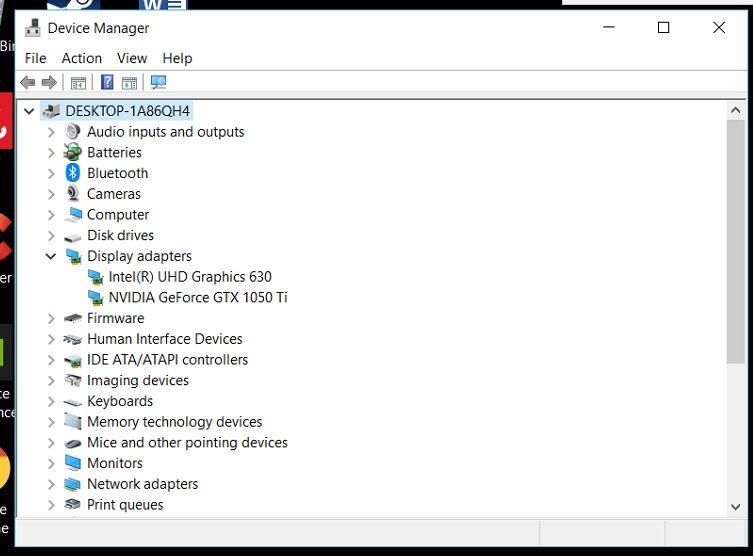The width and height of the screenshot is (753, 556).
Task: Click the Disk drives icon
Action: [x=73, y=237]
